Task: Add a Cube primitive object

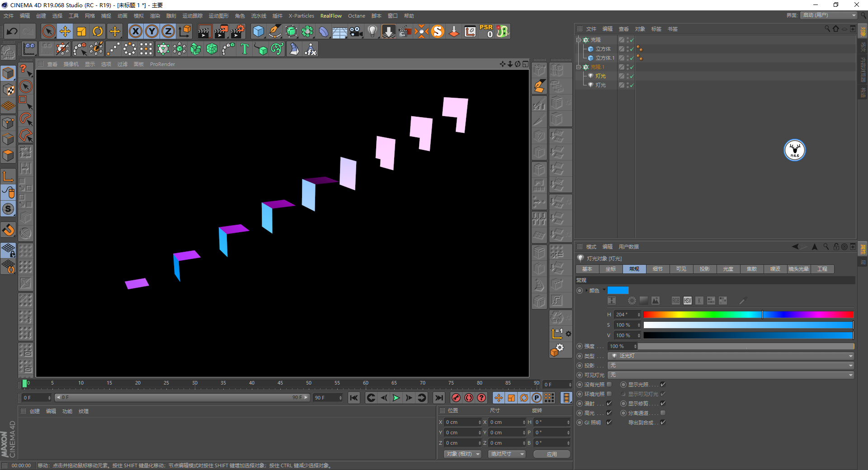Action: [258, 31]
